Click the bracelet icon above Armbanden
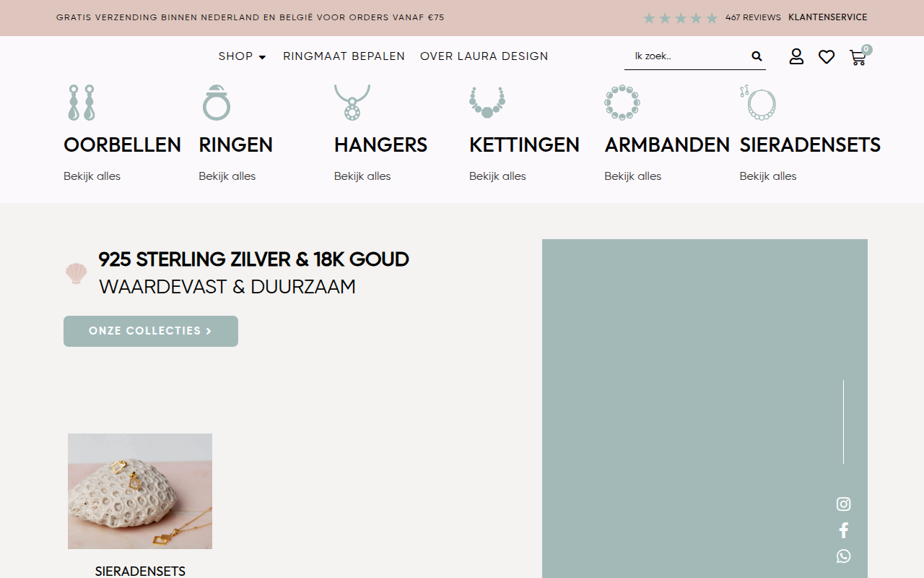Screen dimensions: 924x578 point(622,103)
